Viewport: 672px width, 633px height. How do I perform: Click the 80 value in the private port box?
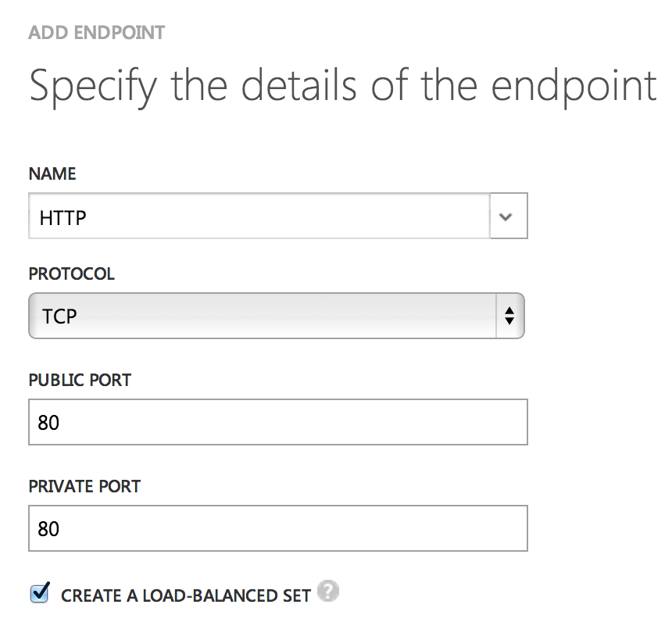48,529
